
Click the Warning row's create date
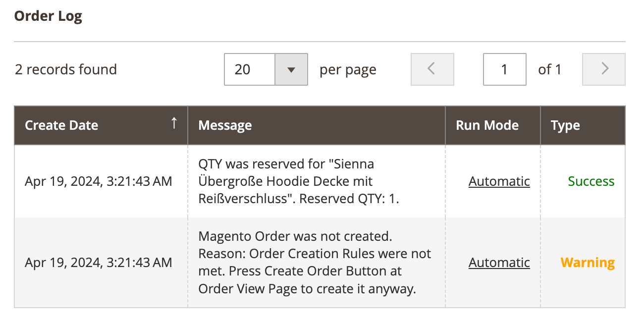(99, 263)
